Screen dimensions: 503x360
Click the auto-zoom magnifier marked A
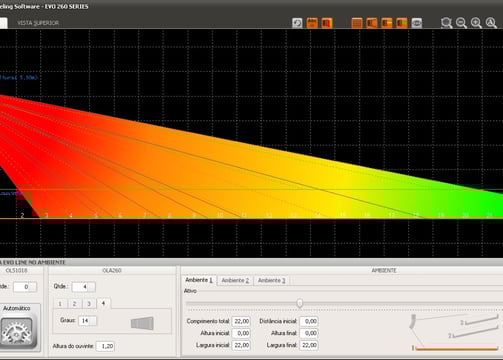click(x=491, y=23)
